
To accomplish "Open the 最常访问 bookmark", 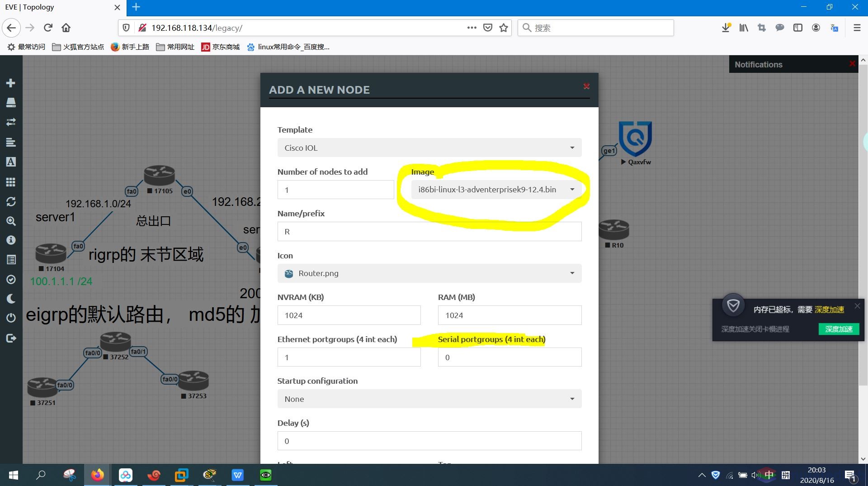I will [x=26, y=47].
